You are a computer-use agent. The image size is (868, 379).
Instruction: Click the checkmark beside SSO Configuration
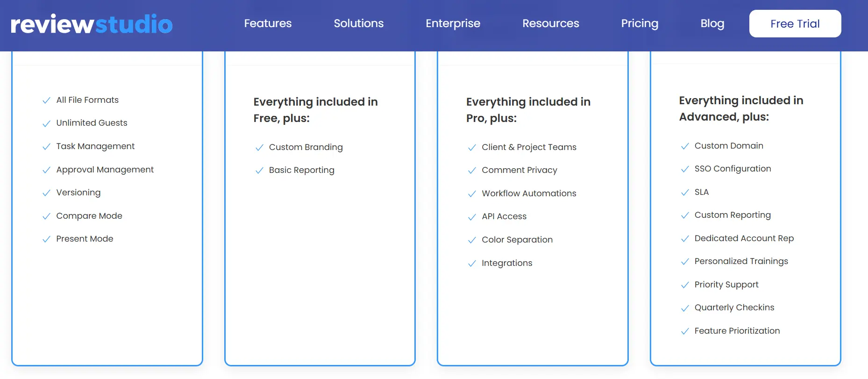[x=685, y=169]
